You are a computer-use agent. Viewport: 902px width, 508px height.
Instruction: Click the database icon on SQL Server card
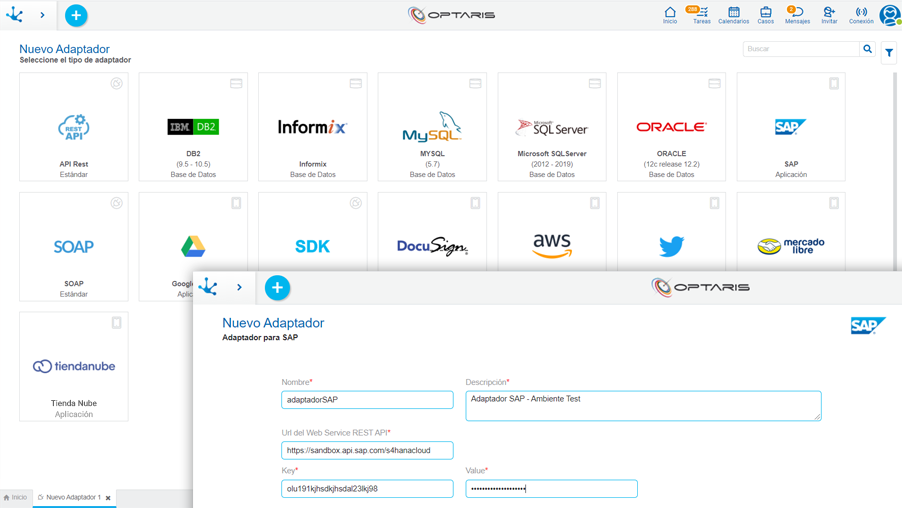(595, 83)
